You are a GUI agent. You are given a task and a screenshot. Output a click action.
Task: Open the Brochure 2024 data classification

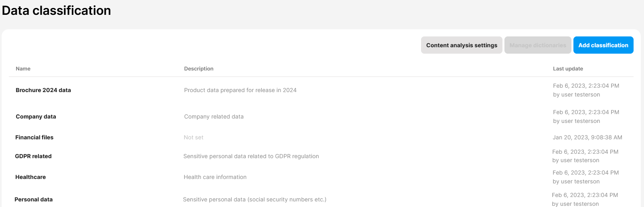coord(43,90)
